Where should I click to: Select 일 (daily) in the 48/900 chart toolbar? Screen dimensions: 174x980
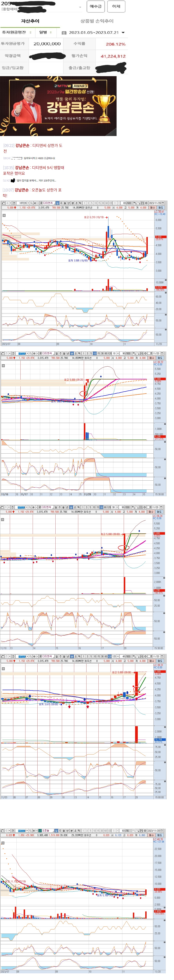coord(57,656)
